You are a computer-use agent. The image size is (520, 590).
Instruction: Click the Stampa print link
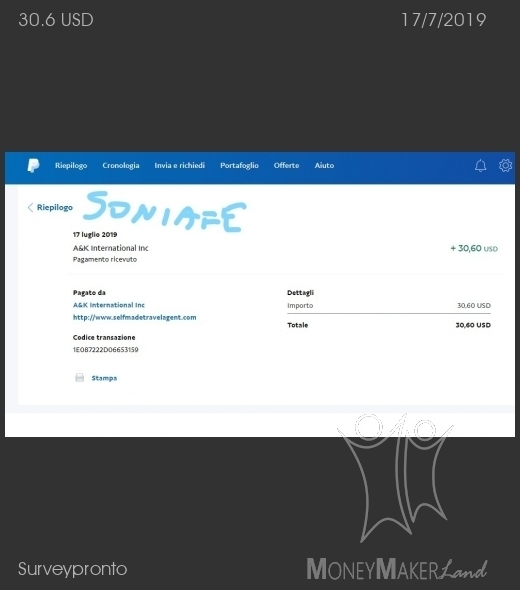104,378
